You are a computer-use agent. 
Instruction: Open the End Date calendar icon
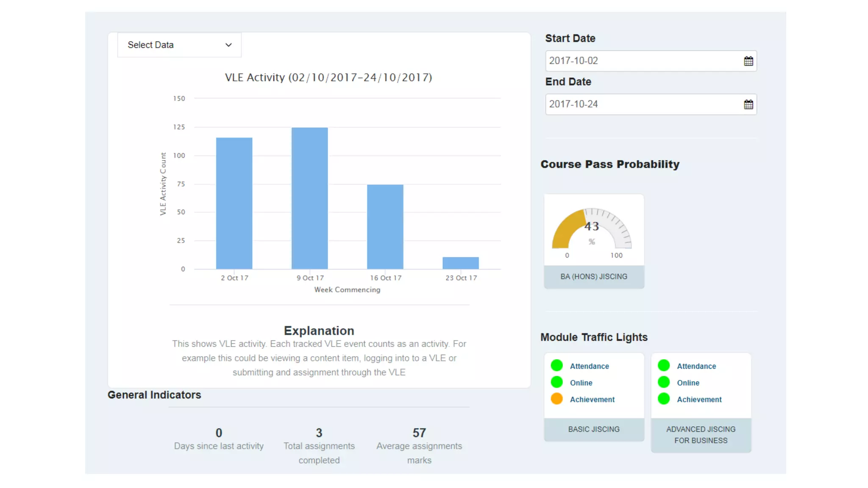(748, 104)
